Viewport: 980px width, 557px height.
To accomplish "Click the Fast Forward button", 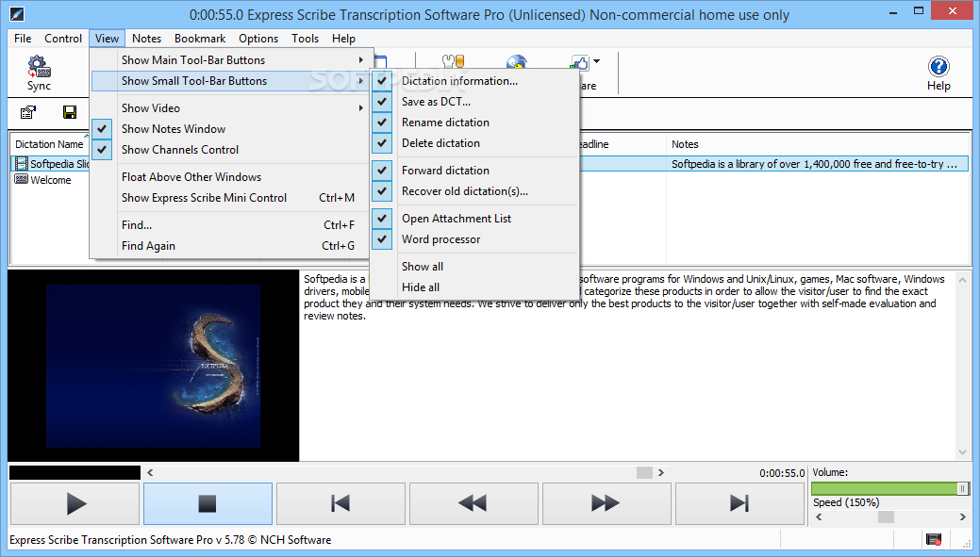I will (606, 503).
